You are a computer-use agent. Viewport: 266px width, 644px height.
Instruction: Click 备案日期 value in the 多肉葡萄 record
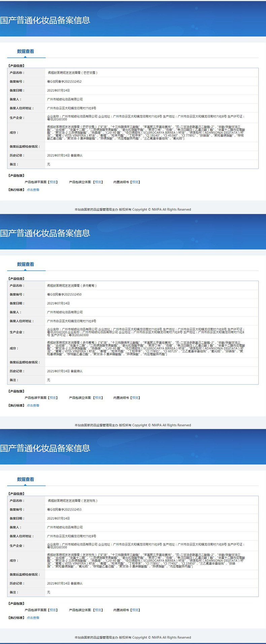pos(59,304)
